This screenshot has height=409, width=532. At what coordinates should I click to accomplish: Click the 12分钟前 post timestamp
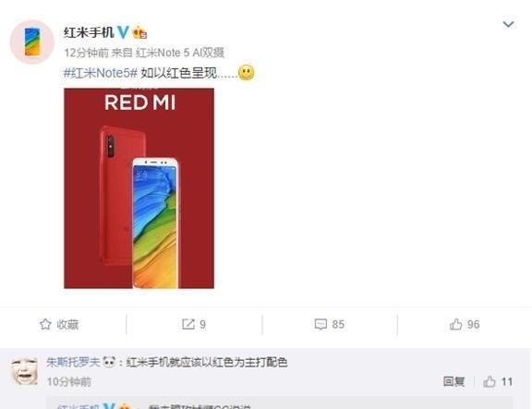[x=87, y=53]
